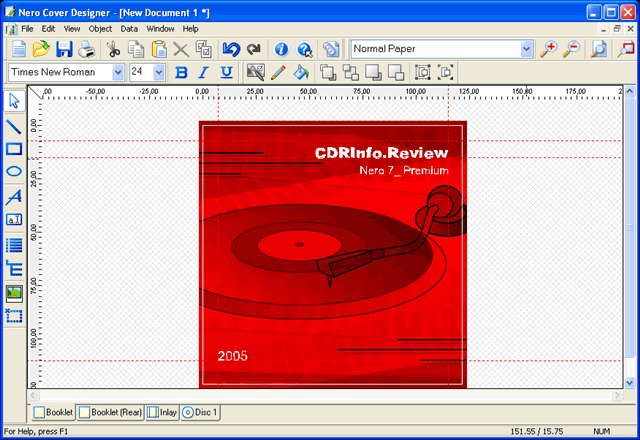Select the Rectangle tool
Viewport: 640px width, 440px height.
click(14, 149)
